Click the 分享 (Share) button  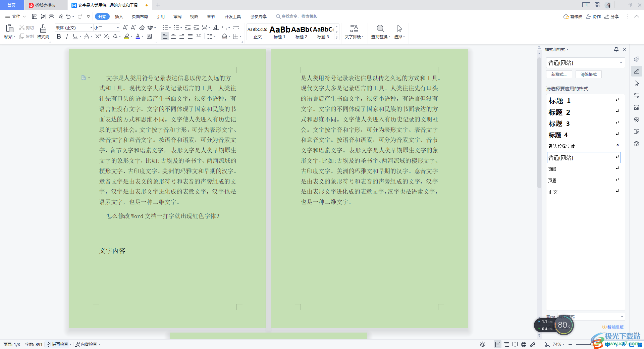coord(612,16)
